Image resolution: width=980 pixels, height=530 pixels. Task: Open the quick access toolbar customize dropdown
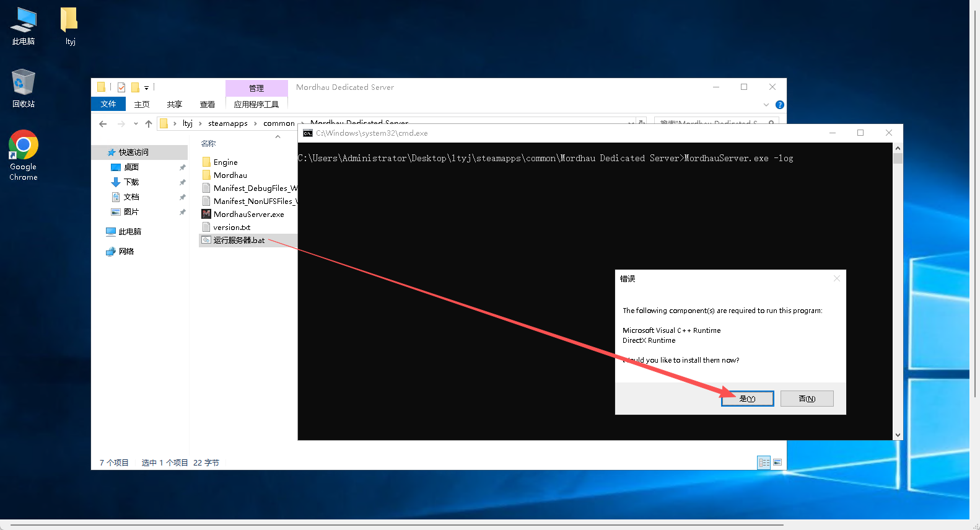click(146, 88)
